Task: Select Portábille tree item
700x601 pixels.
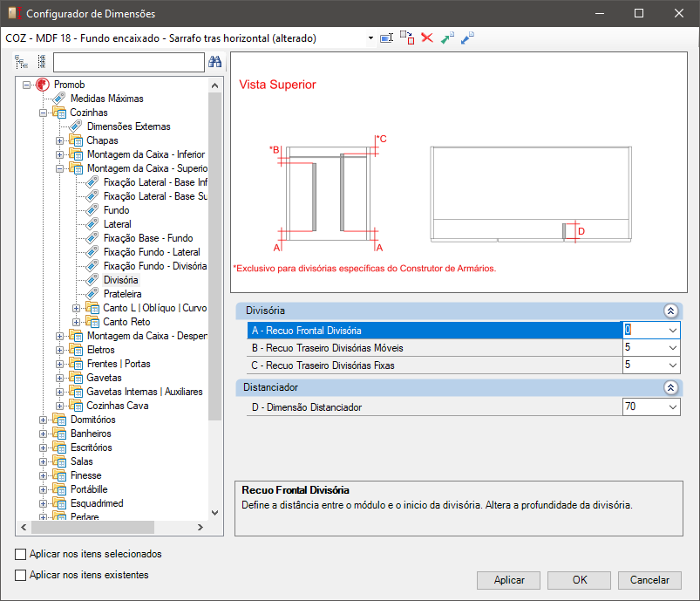Action: (x=89, y=489)
